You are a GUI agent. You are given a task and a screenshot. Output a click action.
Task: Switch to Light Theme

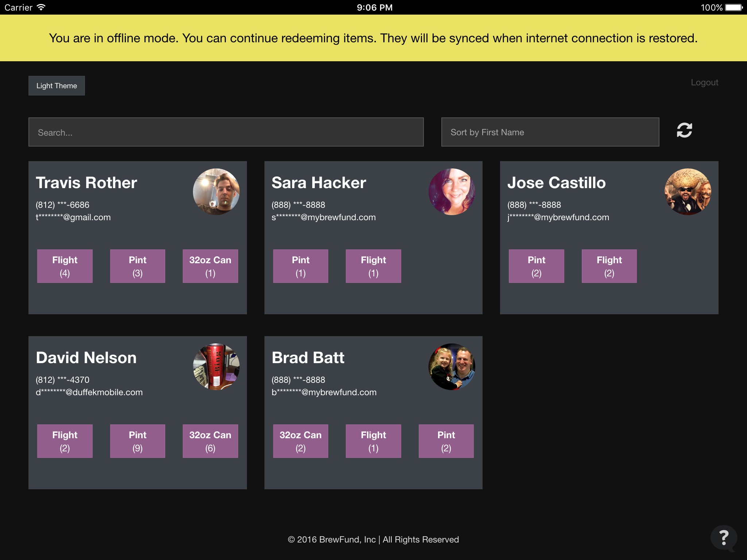coord(57,86)
